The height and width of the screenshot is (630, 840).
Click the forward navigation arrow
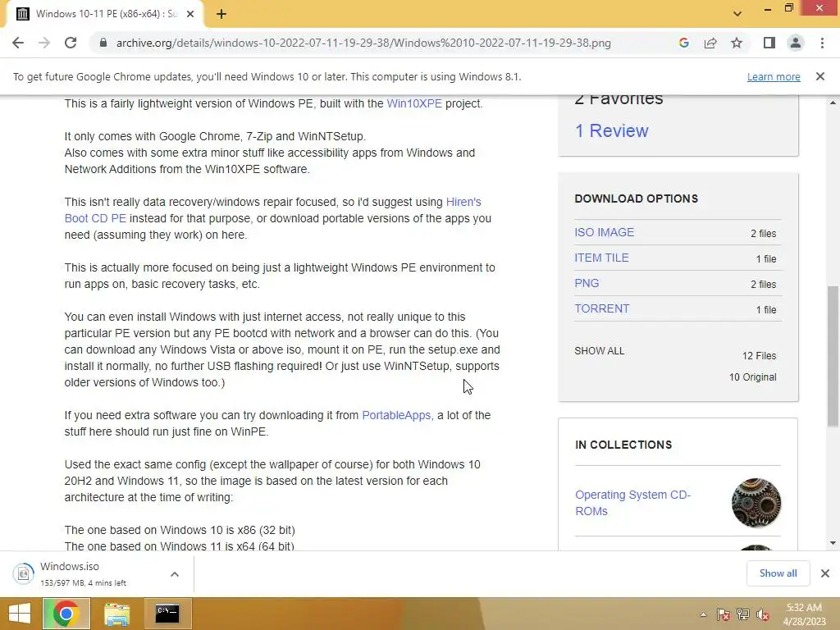(44, 43)
